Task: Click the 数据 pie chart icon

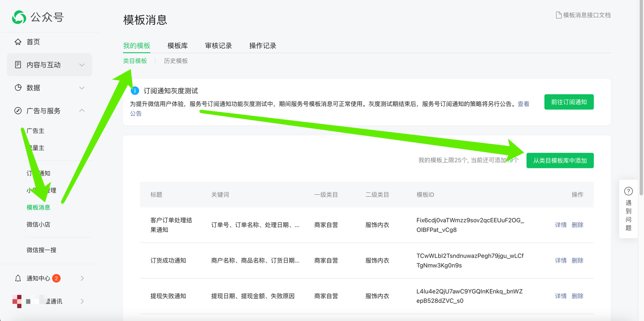Action: click(18, 88)
